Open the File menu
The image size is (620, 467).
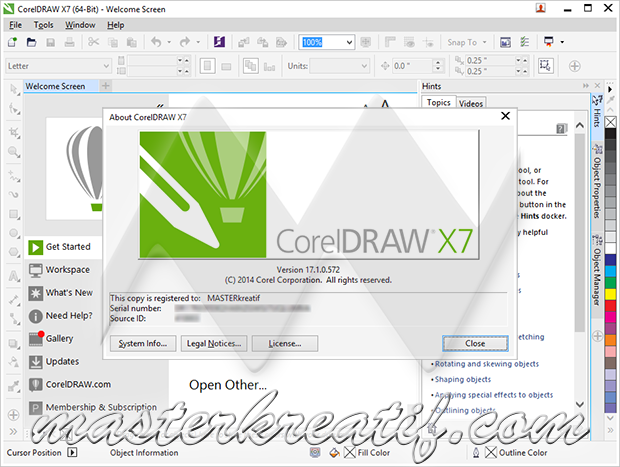click(15, 25)
